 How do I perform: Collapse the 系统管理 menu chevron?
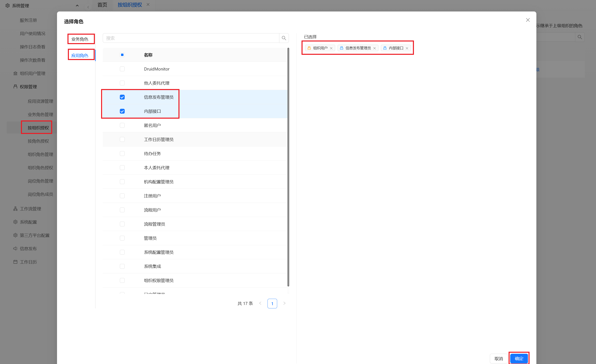(x=77, y=6)
